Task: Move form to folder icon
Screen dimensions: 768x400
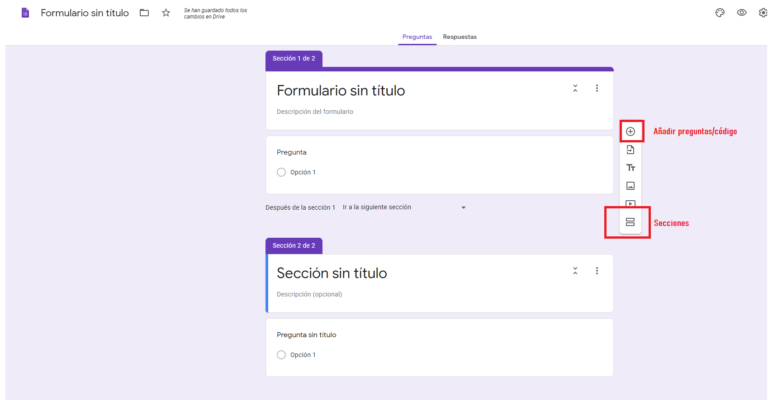Action: 144,13
